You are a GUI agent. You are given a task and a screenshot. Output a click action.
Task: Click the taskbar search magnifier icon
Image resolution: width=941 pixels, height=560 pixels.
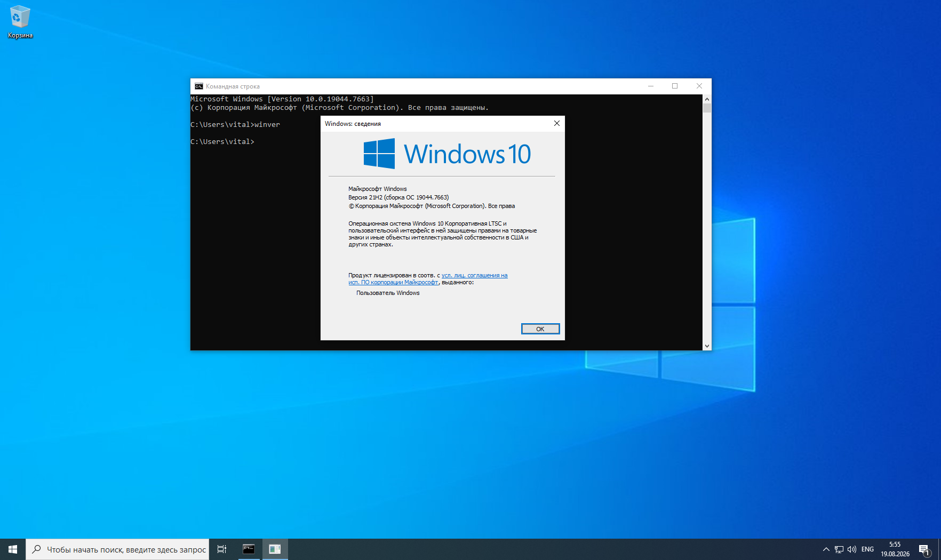point(36,549)
